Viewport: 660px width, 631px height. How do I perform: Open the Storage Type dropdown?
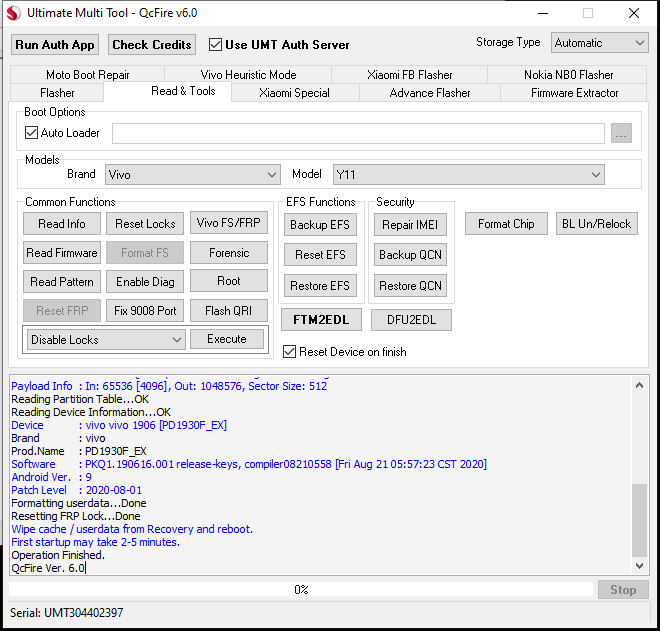(599, 43)
